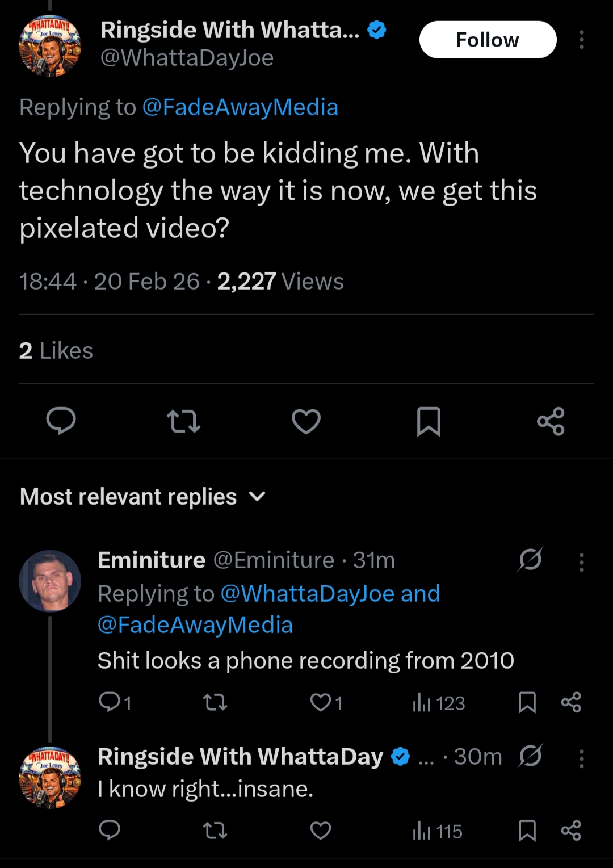Viewport: 613px width, 868px height.
Task: Open the 2 Likes list
Action: point(56,351)
